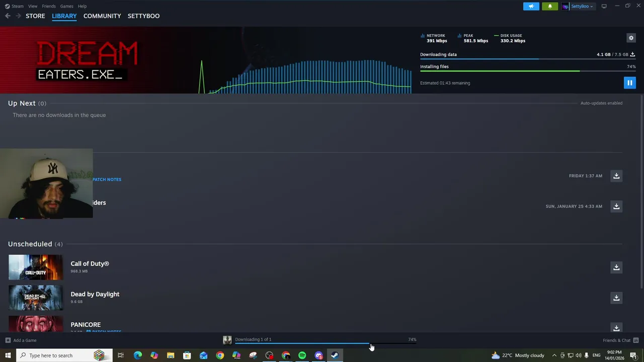
Task: Open Spotify from the taskbar
Action: click(302, 355)
